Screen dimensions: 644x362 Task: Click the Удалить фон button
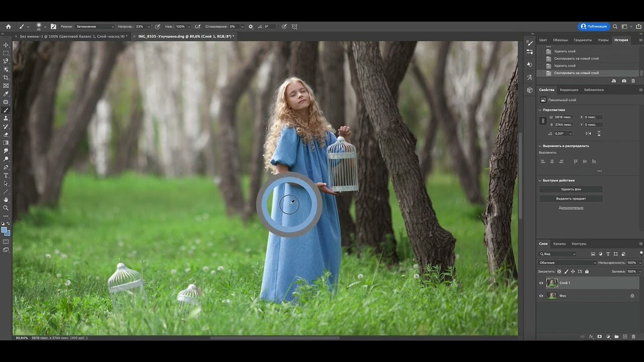(x=571, y=189)
